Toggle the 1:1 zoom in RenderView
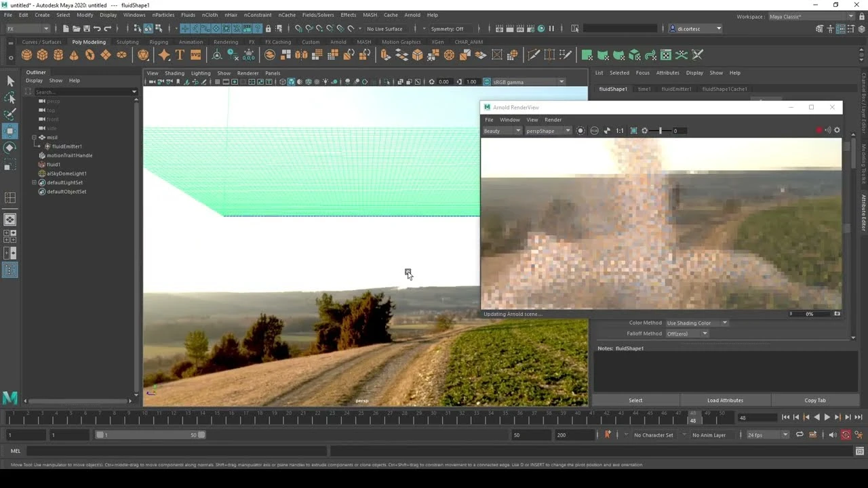Image resolution: width=868 pixels, height=488 pixels. click(x=619, y=131)
